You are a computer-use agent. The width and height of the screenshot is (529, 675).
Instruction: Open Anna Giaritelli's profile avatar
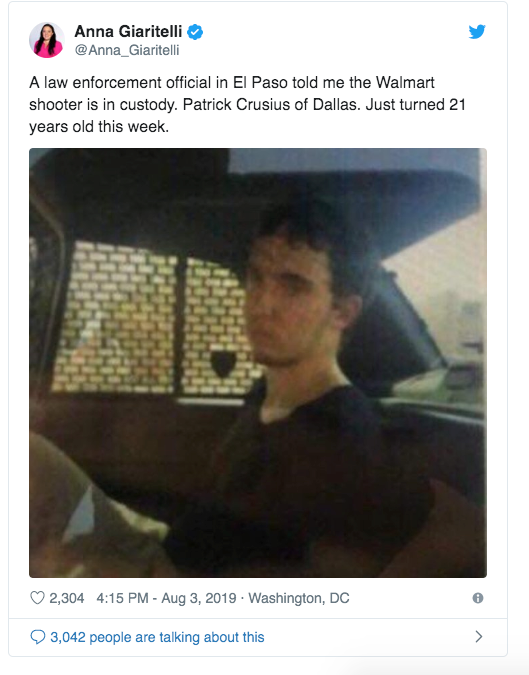(47, 40)
